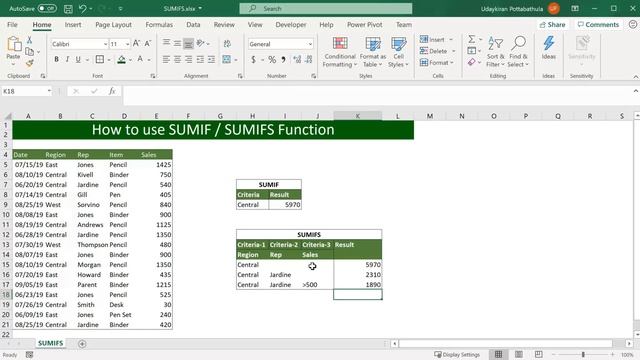The height and width of the screenshot is (360, 640).
Task: Switch to the Power Pivot tab
Action: click(x=364, y=24)
